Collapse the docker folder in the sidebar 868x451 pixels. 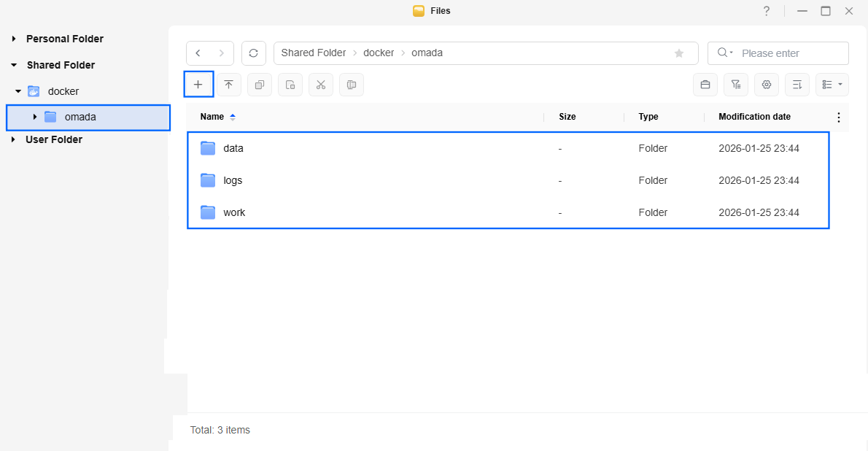click(18, 91)
